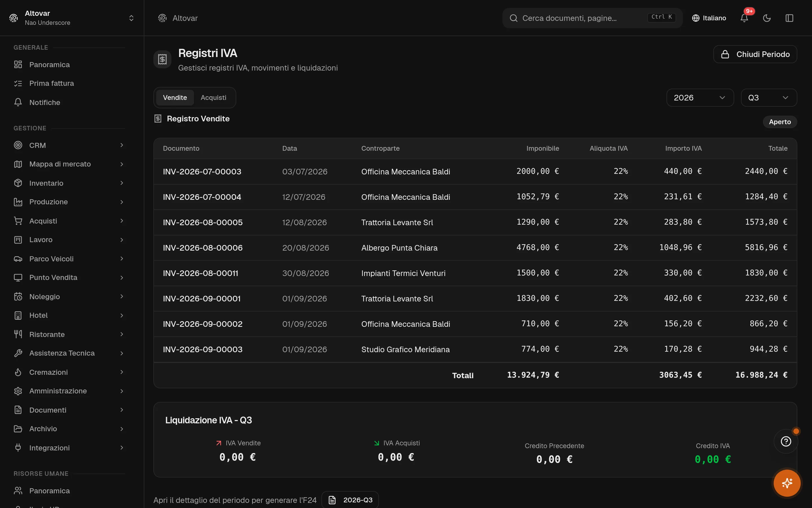
Task: Open the 2026 year dropdown
Action: [700, 97]
